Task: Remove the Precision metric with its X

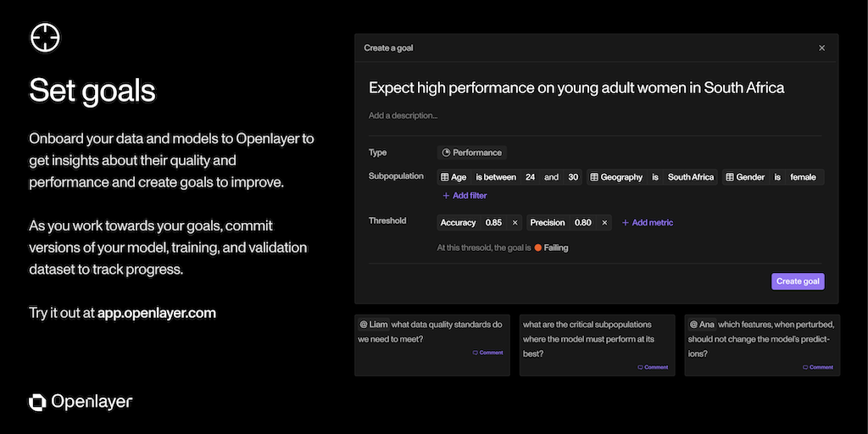Action: (x=604, y=223)
